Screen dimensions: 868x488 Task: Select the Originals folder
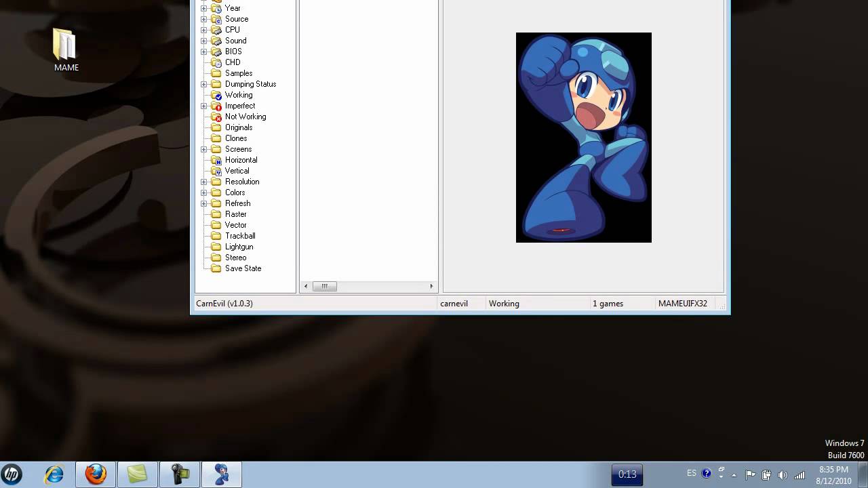click(x=232, y=127)
